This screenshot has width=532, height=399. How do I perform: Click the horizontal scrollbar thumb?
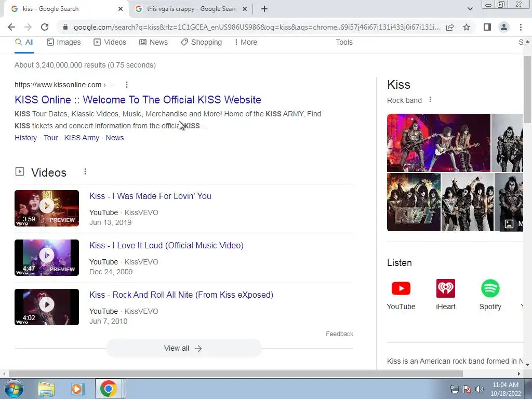[235, 374]
